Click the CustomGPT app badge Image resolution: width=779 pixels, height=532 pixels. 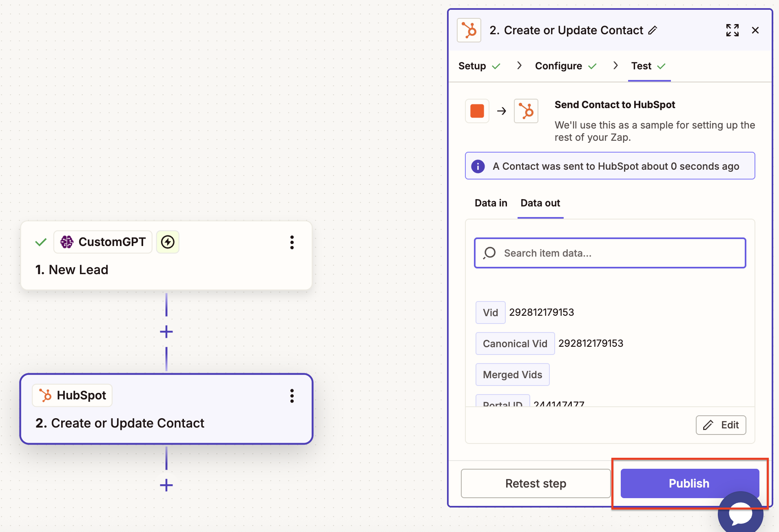[x=103, y=242]
